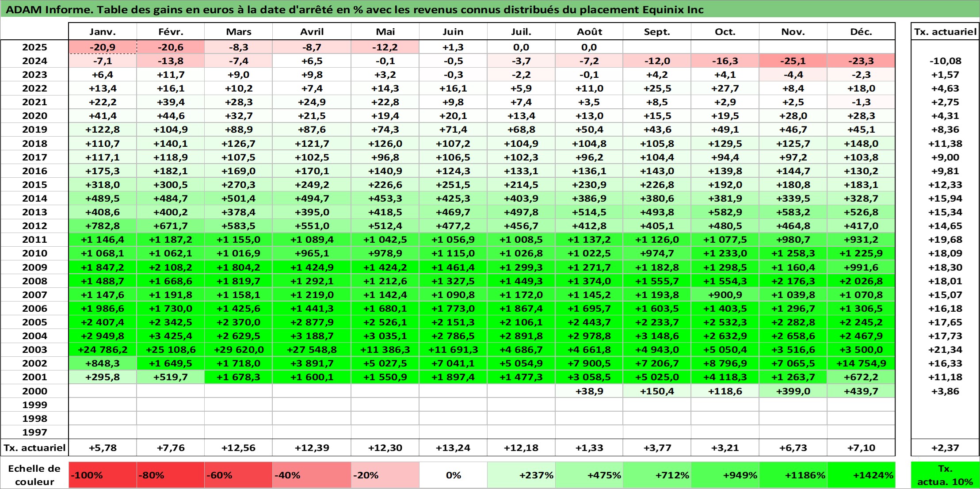The image size is (980, 489).
Task: Click the Août column header
Action: [589, 31]
